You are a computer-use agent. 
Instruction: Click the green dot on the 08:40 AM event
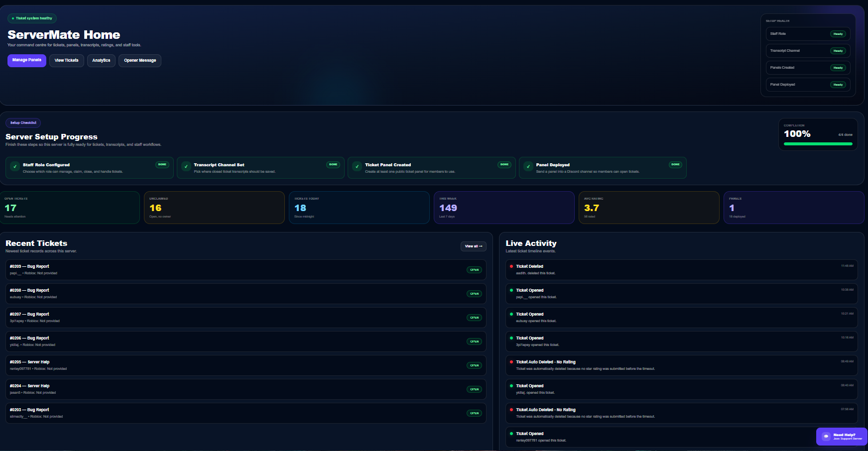[511, 386]
